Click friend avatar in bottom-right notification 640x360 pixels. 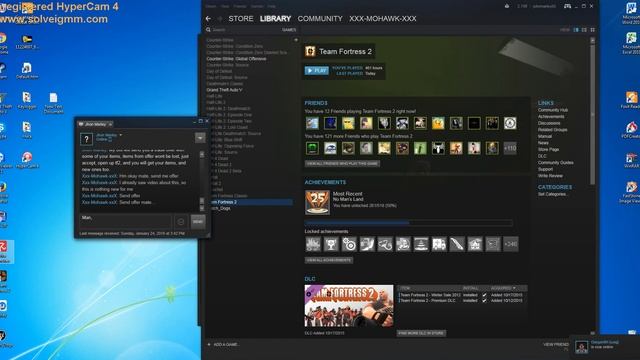[x=581, y=347]
